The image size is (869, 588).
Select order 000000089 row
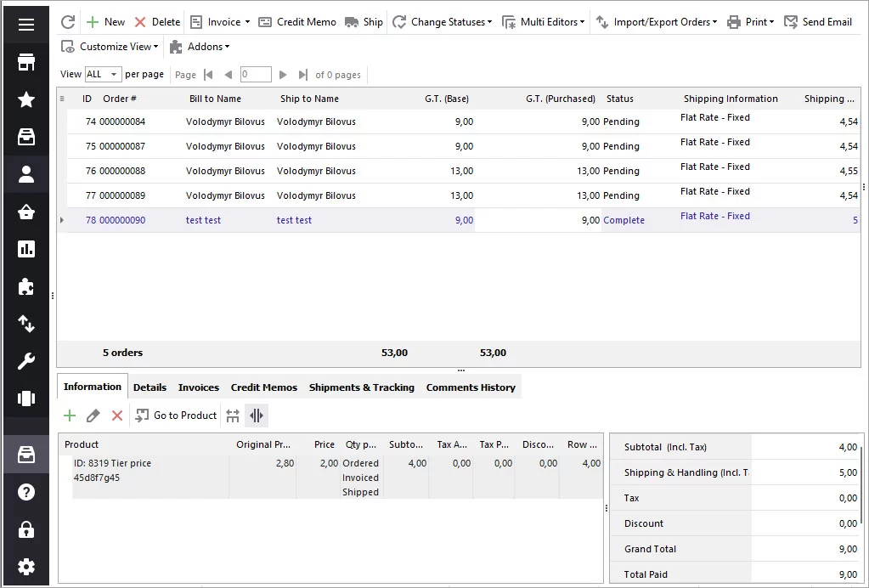click(x=463, y=195)
